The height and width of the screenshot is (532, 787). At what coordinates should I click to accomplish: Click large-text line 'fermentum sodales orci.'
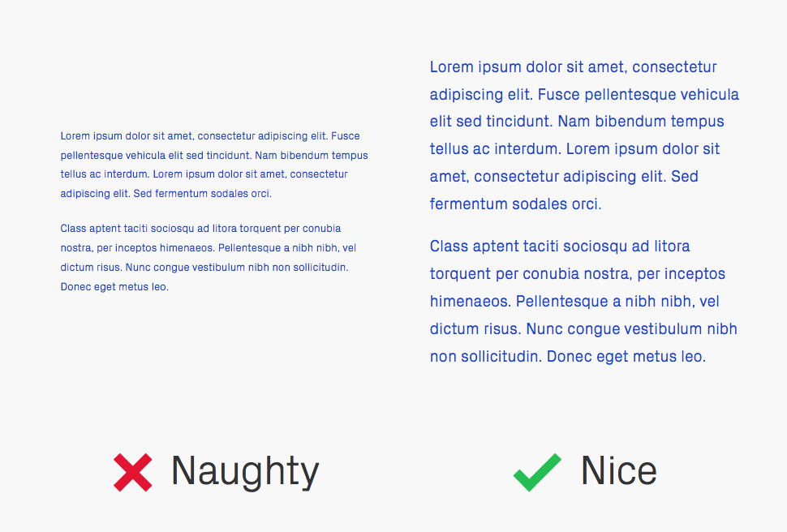click(x=515, y=204)
